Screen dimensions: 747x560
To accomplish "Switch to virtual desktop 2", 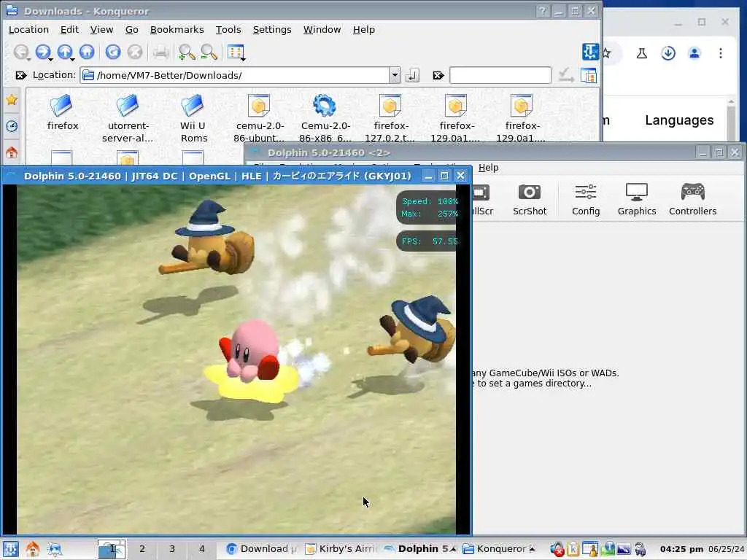I will (x=142, y=549).
